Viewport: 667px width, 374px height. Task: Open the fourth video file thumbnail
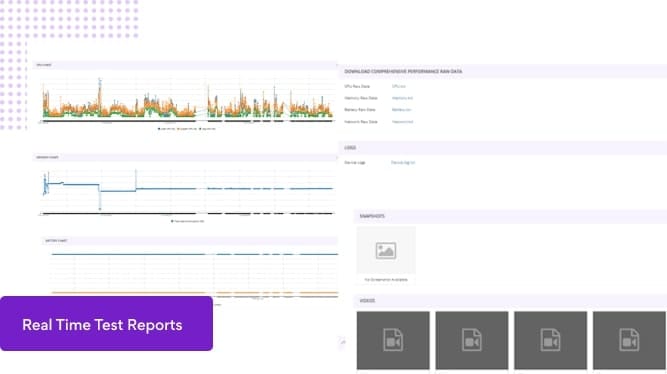pos(629,340)
